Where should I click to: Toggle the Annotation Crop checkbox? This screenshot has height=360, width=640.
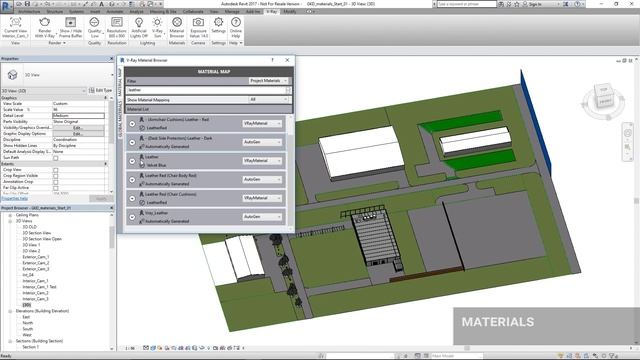pyautogui.click(x=56, y=182)
